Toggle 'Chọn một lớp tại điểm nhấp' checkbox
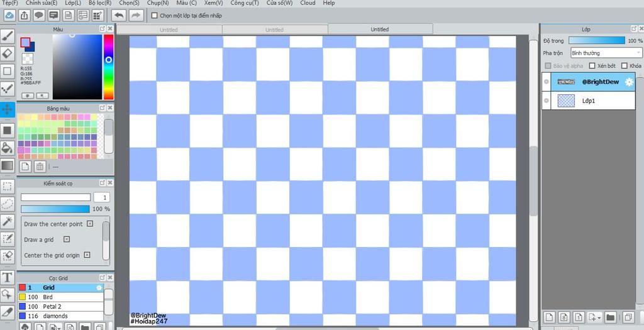This screenshot has height=330, width=644. (155, 16)
